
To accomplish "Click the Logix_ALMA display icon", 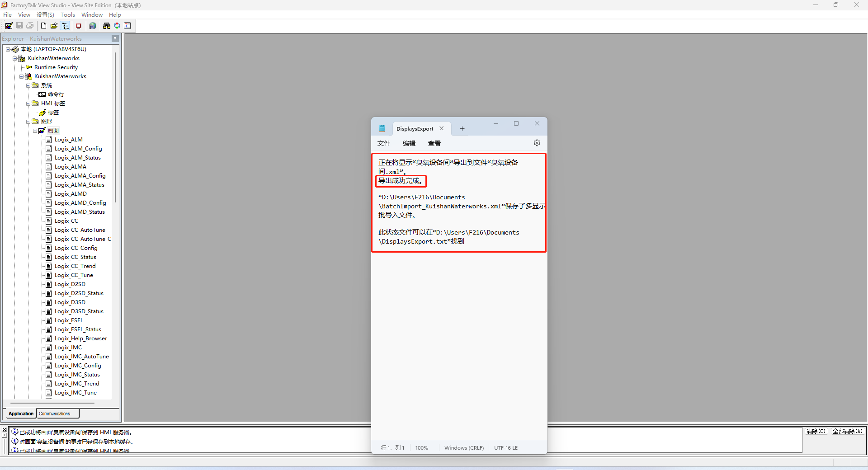I will [x=49, y=167].
